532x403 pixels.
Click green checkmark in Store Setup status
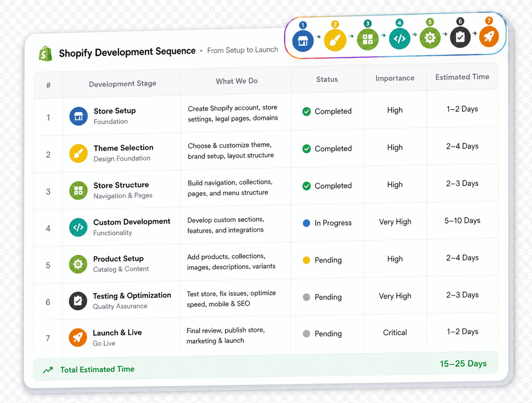(306, 111)
